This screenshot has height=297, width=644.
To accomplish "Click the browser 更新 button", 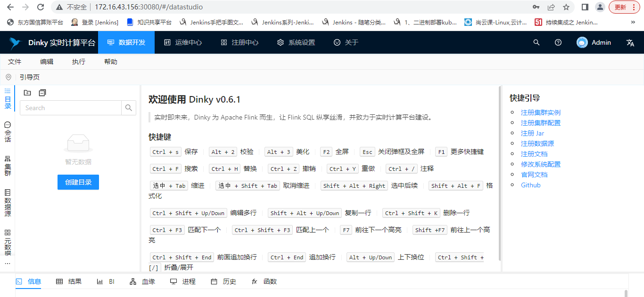I will pyautogui.click(x=625, y=7).
